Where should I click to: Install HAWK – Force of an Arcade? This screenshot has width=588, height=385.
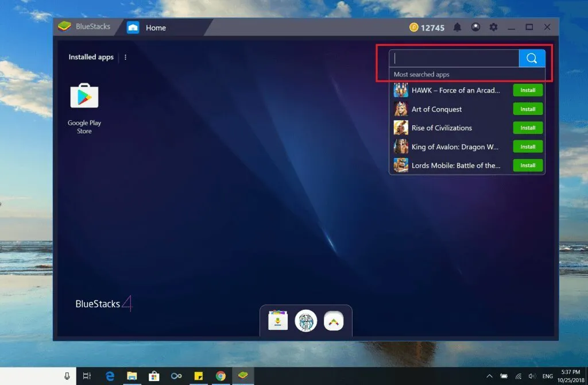pyautogui.click(x=528, y=90)
